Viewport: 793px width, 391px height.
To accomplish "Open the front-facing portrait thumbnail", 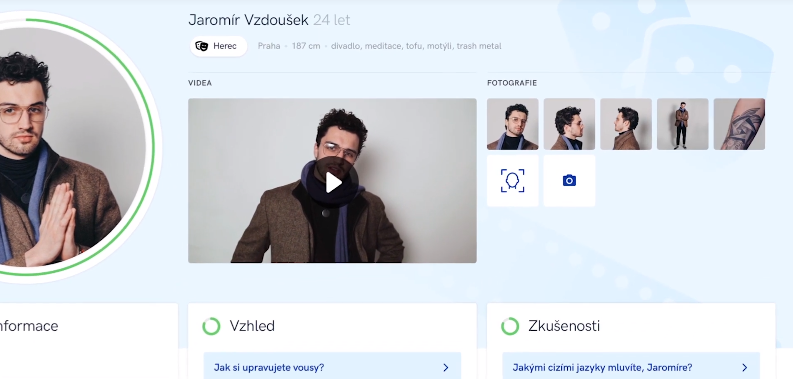I will click(x=512, y=124).
